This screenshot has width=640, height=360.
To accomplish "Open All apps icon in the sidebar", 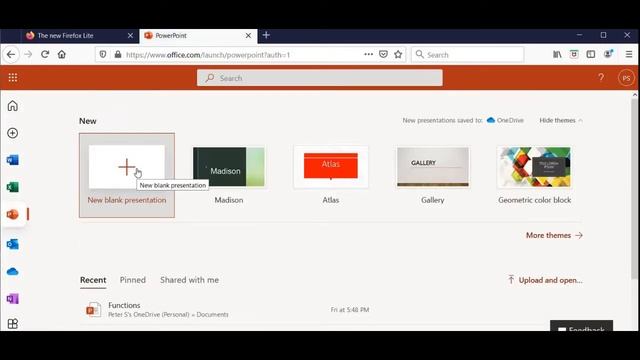I will tap(13, 324).
